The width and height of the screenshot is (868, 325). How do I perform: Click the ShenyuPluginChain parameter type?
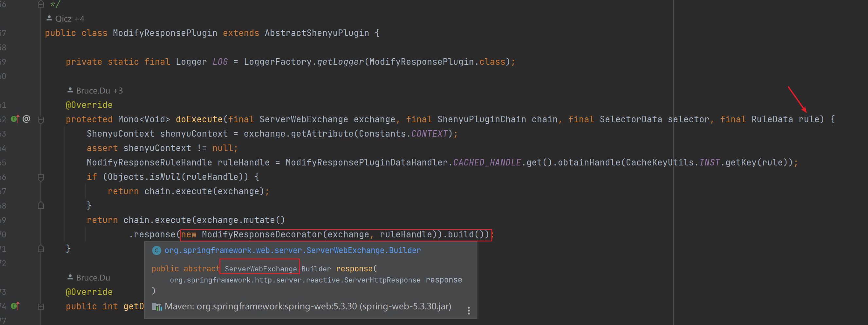482,119
